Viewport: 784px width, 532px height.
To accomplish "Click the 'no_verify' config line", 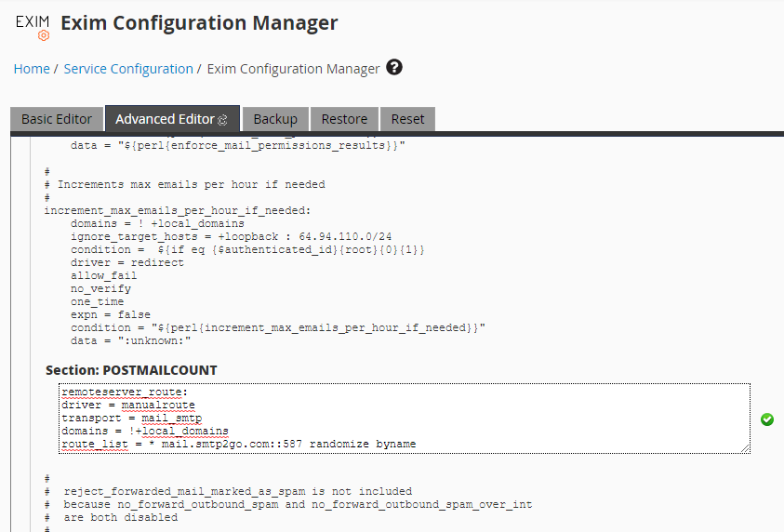I will coord(100,288).
